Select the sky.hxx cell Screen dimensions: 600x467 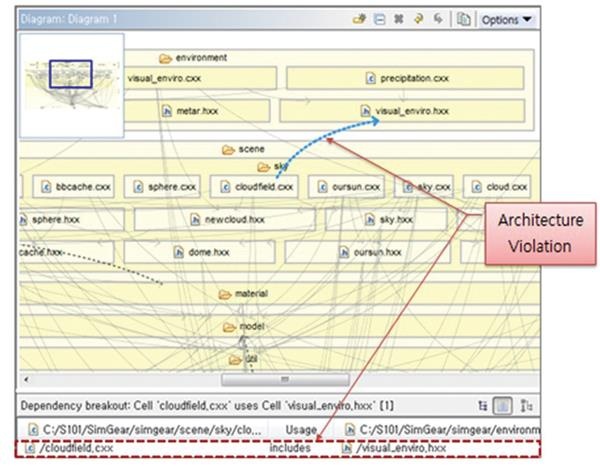point(386,220)
